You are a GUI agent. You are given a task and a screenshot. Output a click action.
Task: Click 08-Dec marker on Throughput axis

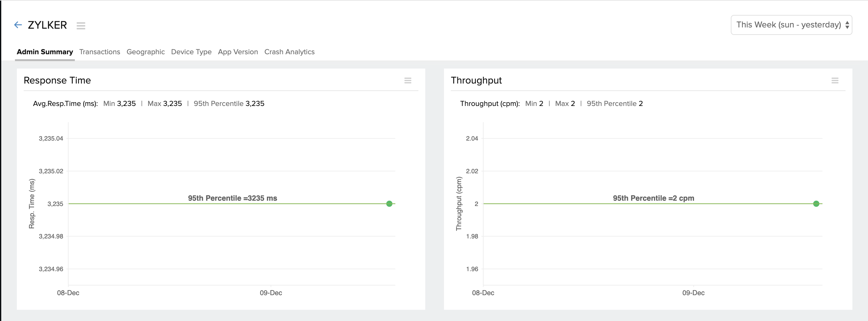[x=483, y=293]
